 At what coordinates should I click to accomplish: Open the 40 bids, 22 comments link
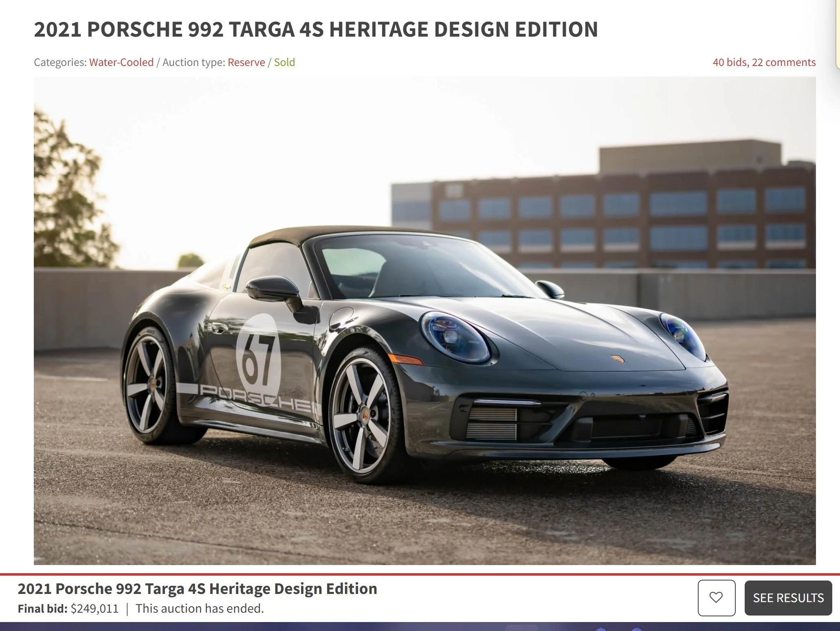tap(764, 62)
